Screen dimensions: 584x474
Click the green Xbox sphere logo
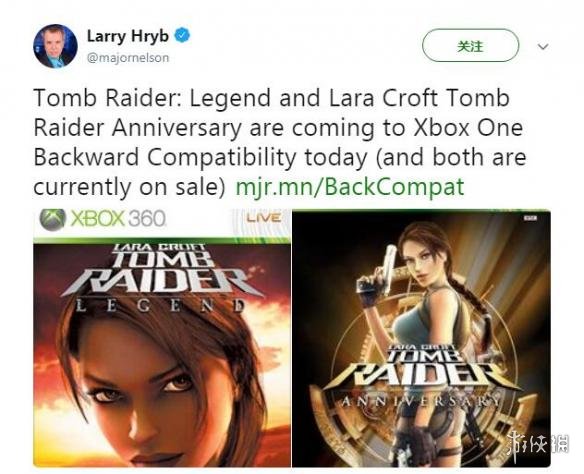click(52, 219)
